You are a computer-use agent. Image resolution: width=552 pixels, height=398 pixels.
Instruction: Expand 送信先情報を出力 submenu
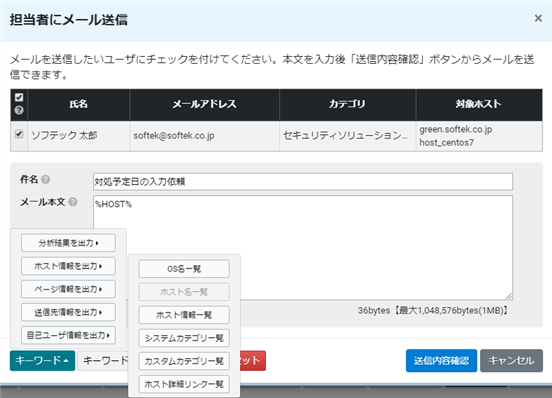click(x=68, y=312)
